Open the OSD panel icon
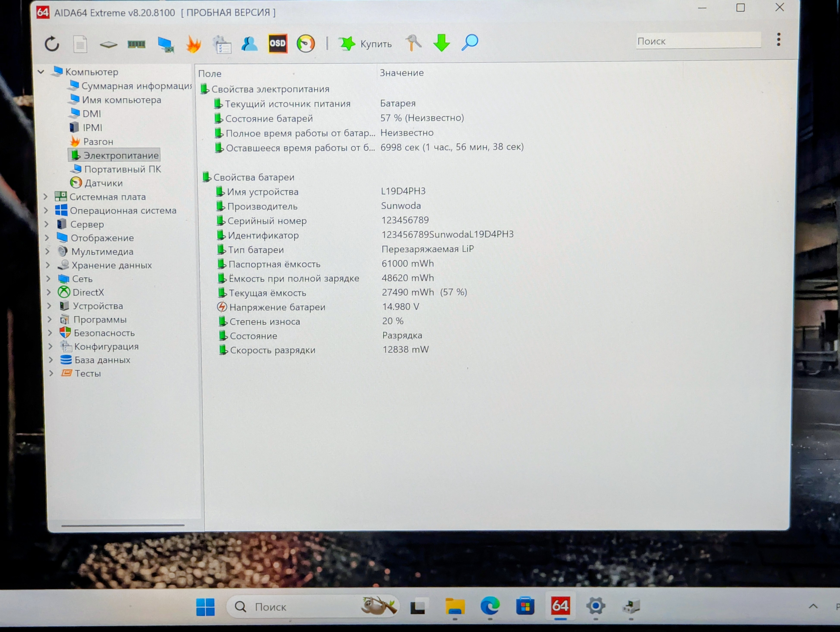 (278, 43)
